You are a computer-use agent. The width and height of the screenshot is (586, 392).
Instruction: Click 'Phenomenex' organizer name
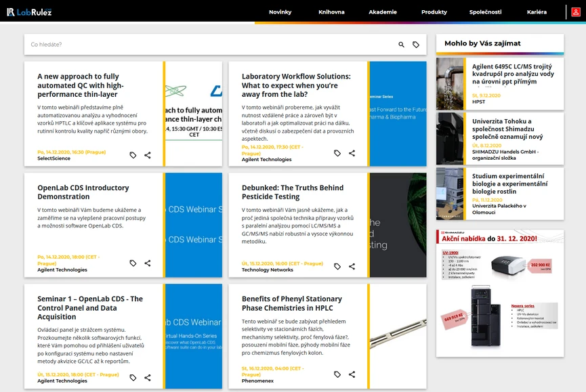[x=257, y=380]
